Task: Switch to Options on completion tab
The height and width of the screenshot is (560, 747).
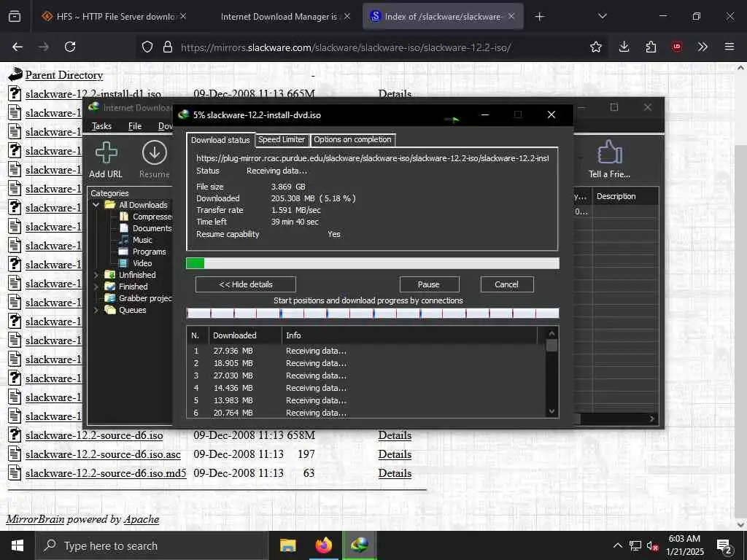Action: pyautogui.click(x=352, y=139)
